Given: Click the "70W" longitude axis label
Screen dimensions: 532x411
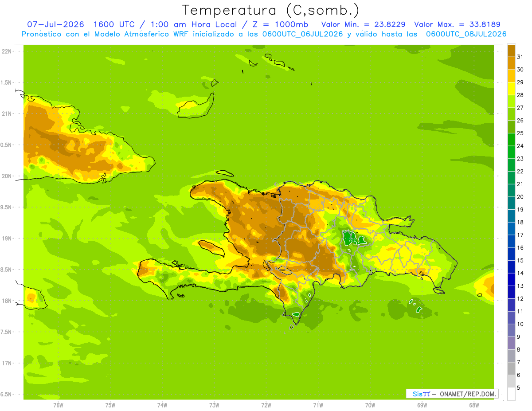Looking at the screenshot, I should (x=370, y=405).
